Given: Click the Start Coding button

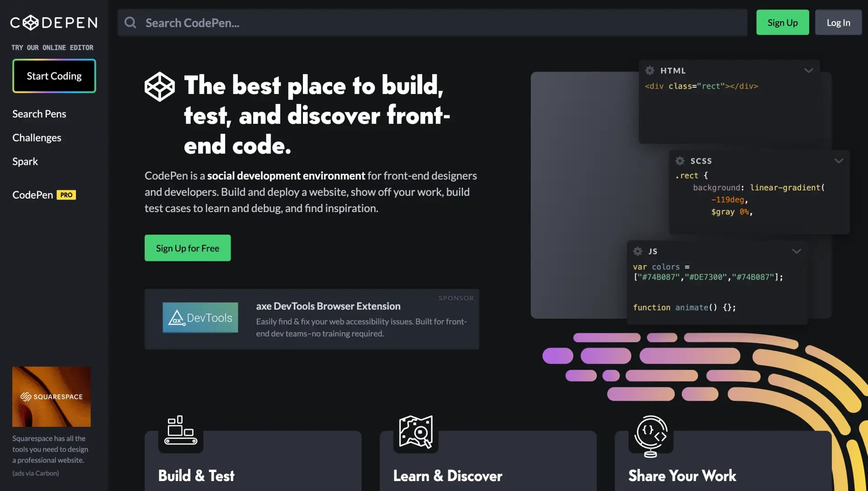Looking at the screenshot, I should (x=54, y=76).
